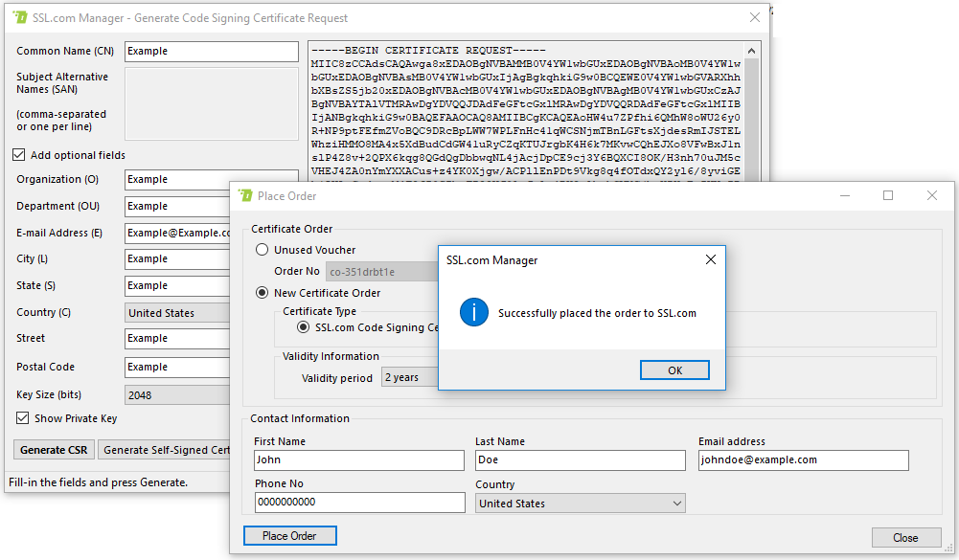Minimize the Place Order window
959x560 pixels.
click(x=844, y=195)
